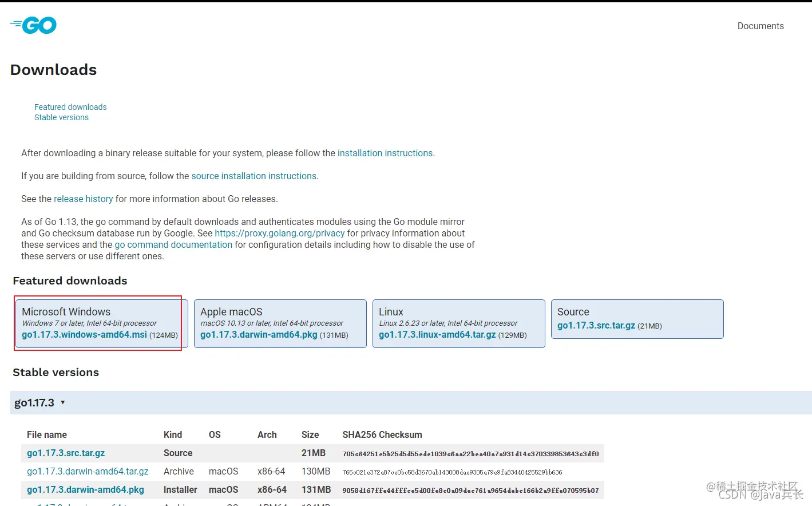Click go1.17.3.darwin-amd64.pkg in the file table
812x506 pixels.
[x=85, y=489]
